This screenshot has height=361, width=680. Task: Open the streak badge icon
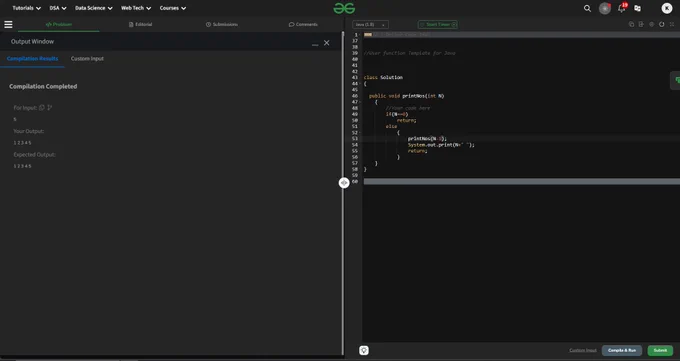(x=605, y=8)
